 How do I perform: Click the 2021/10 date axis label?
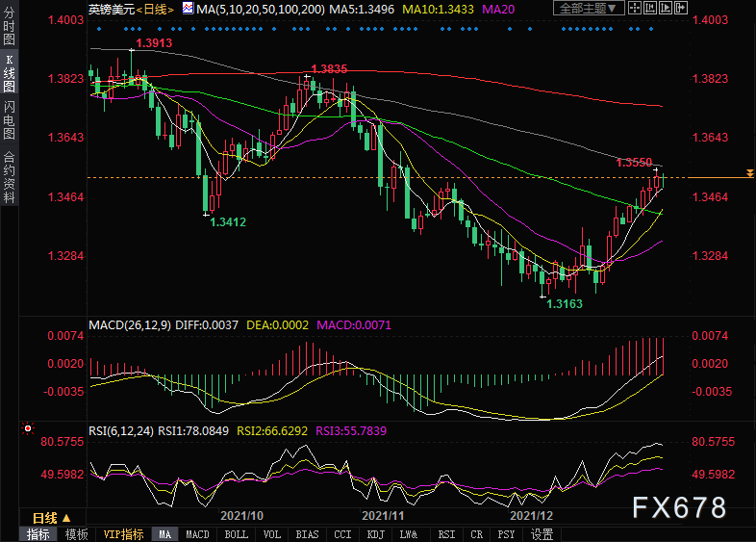point(242,515)
